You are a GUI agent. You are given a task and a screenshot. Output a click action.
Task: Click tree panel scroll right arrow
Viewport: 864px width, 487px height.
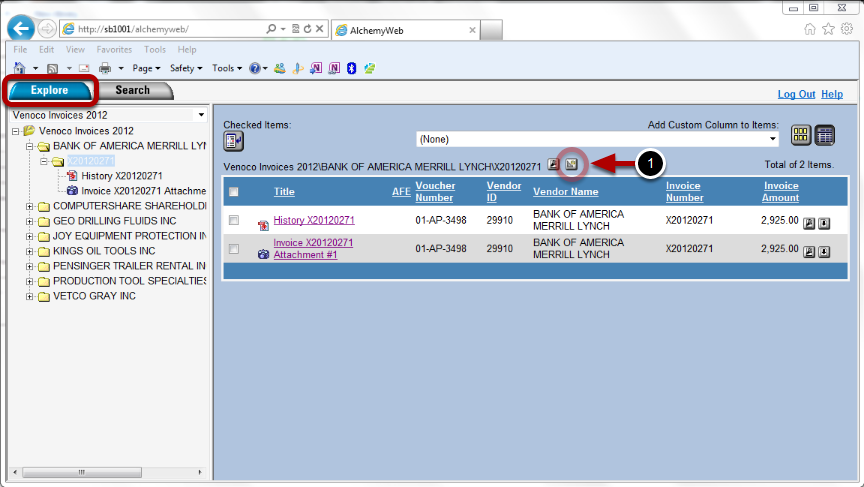199,472
